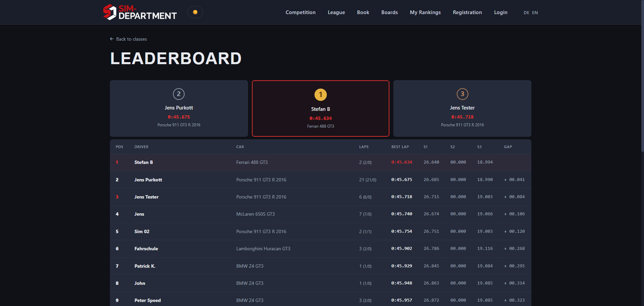Select driver Peter Speed in the table
This screenshot has width=644, height=306.
148,300
